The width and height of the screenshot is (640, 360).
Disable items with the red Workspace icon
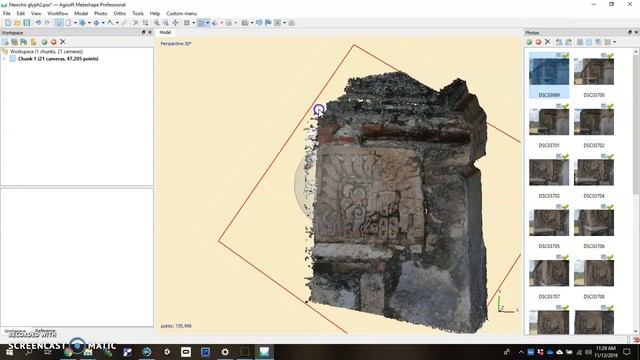[53, 42]
